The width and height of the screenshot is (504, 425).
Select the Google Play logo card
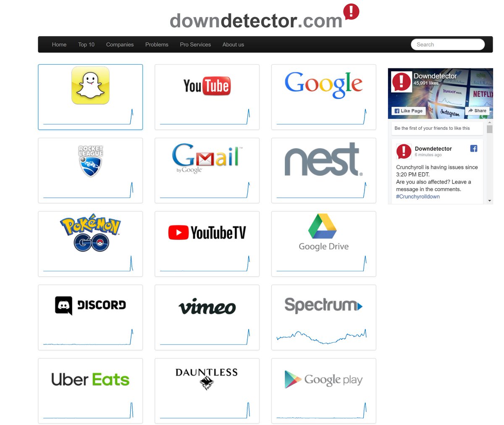point(324,391)
